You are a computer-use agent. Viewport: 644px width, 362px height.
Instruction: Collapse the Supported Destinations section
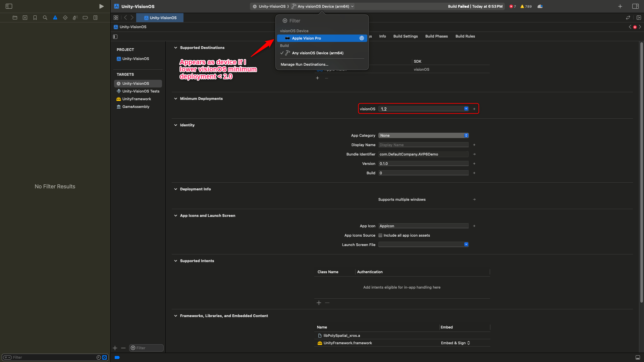pos(175,48)
